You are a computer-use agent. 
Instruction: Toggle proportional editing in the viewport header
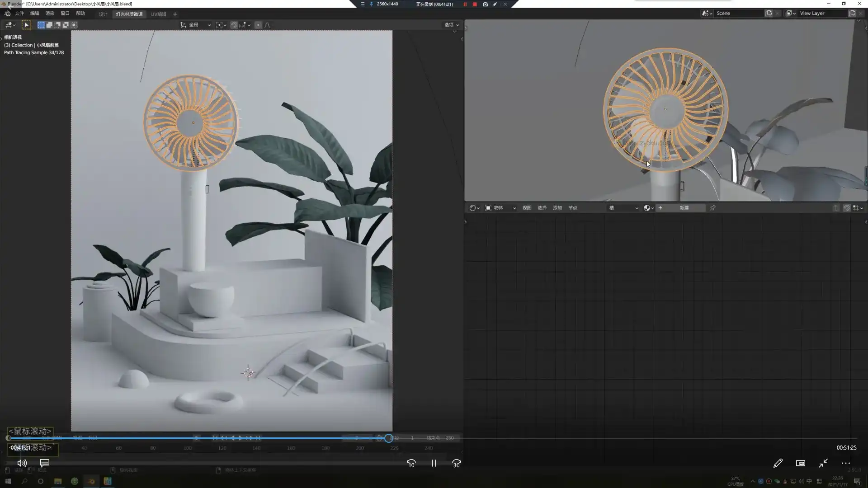[x=258, y=25]
